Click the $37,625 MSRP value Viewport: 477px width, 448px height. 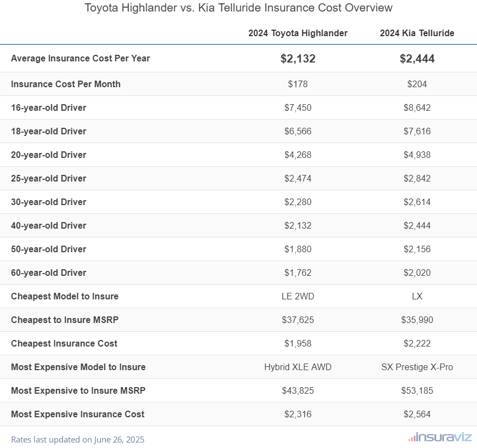pyautogui.click(x=298, y=320)
